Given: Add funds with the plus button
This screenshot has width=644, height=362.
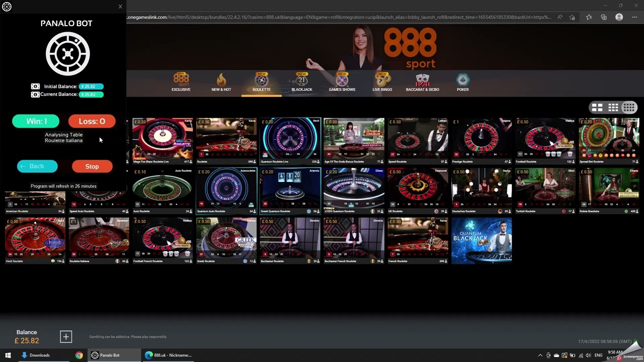Looking at the screenshot, I should 66,337.
